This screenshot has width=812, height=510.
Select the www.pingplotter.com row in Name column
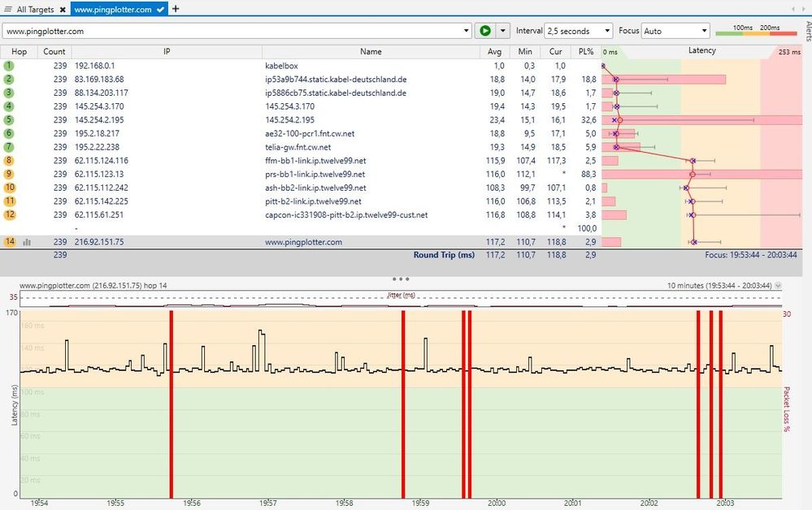coord(303,241)
